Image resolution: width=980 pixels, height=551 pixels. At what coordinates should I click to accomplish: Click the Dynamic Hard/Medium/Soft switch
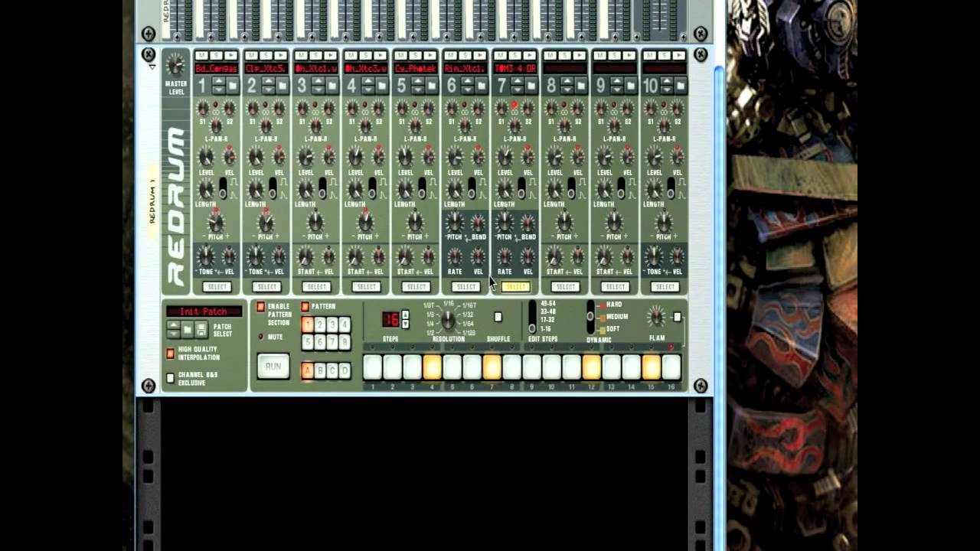(x=590, y=316)
